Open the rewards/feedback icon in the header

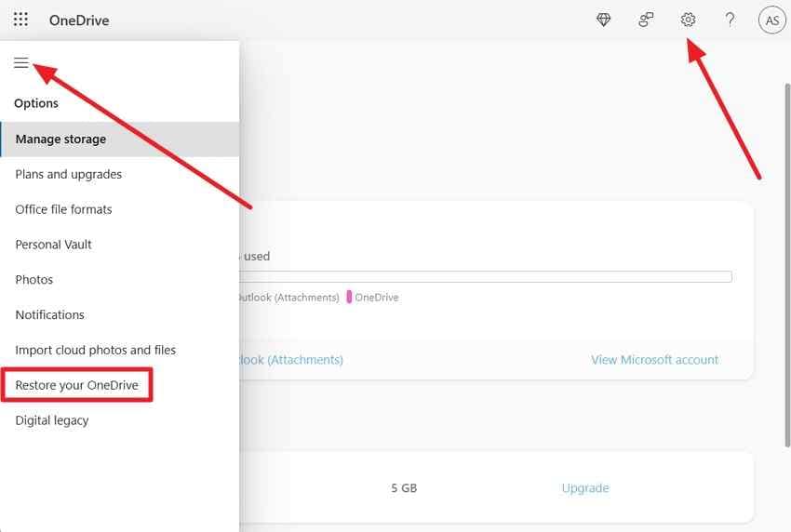pyautogui.click(x=646, y=20)
